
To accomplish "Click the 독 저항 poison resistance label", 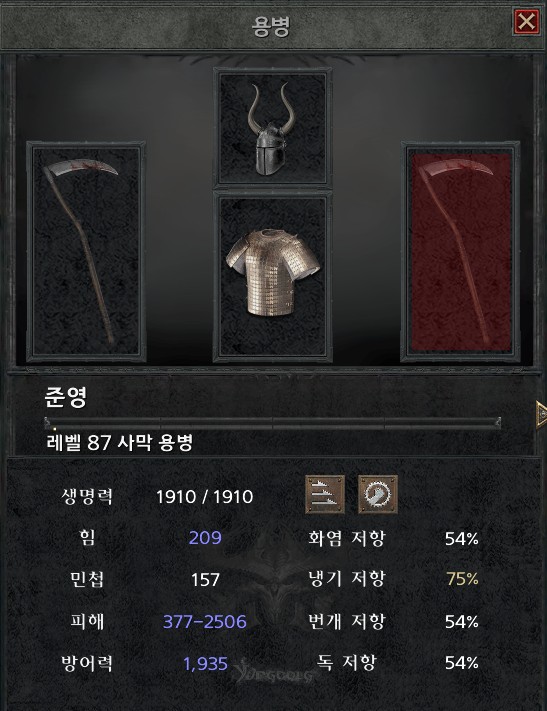I will 347,662.
